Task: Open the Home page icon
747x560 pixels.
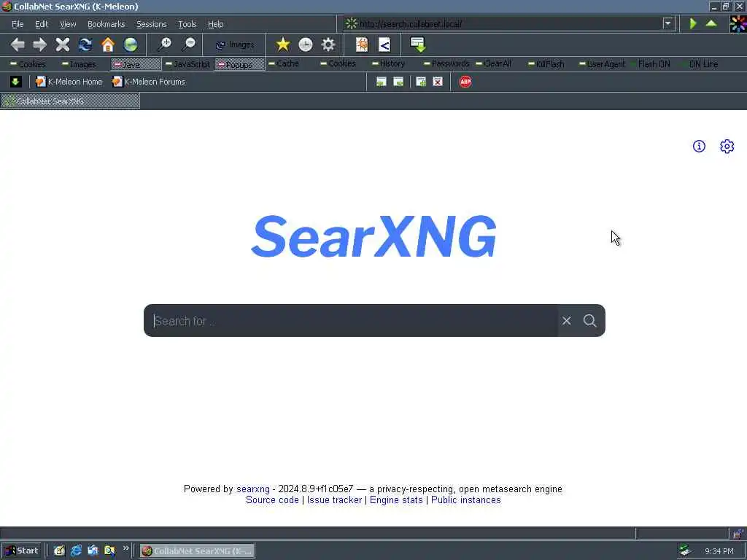Action: (x=108, y=44)
